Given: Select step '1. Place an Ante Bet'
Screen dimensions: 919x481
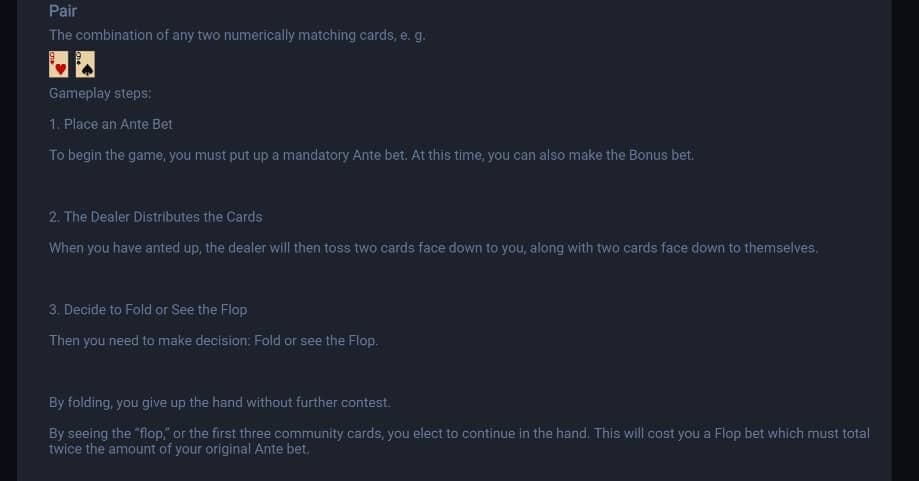Looking at the screenshot, I should tap(111, 124).
